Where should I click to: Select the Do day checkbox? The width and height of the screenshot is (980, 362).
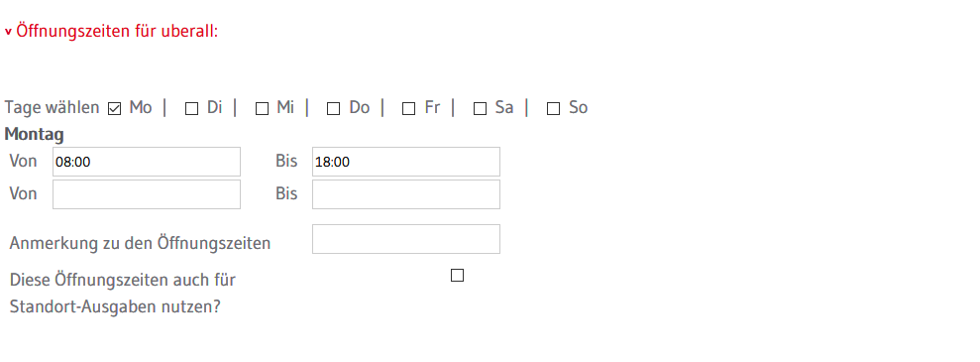pyautogui.click(x=334, y=109)
